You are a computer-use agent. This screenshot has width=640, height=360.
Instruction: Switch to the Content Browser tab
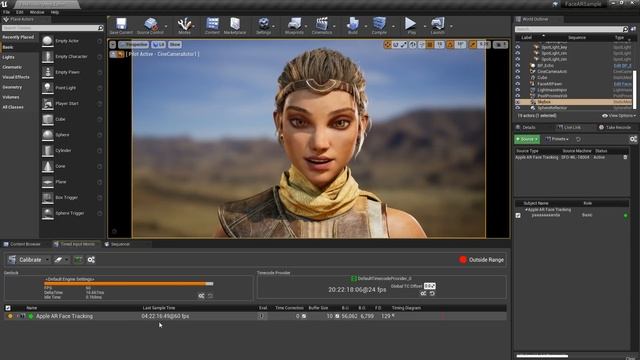point(22,244)
